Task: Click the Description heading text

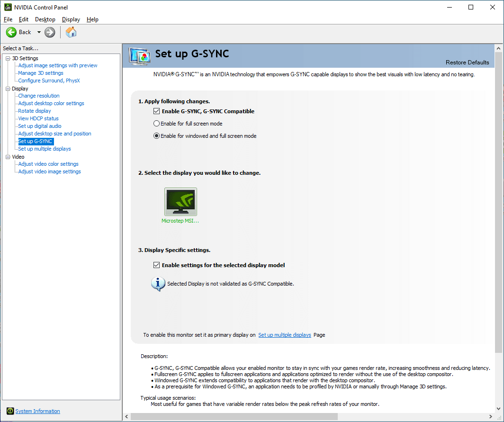Action: tap(154, 356)
